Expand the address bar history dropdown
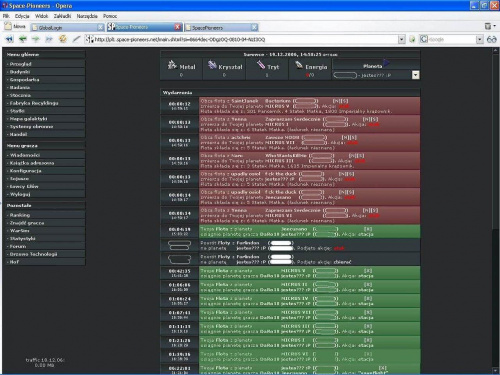The image size is (500, 375). 402,39
